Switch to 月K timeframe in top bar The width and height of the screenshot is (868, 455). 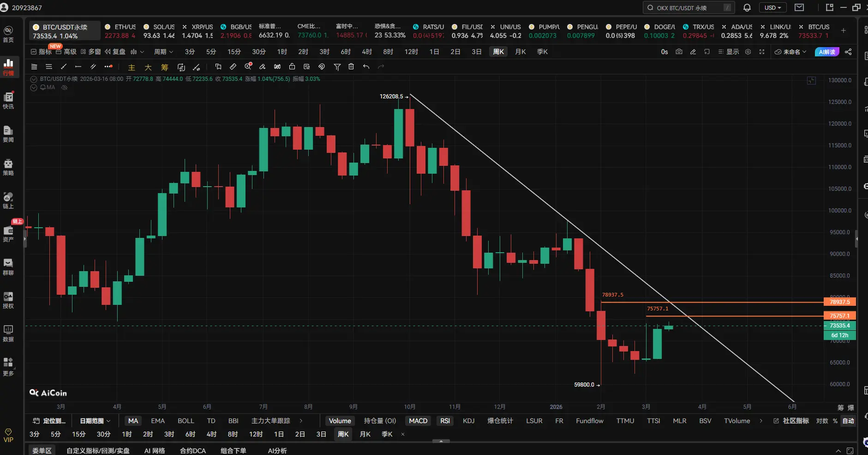(x=521, y=52)
